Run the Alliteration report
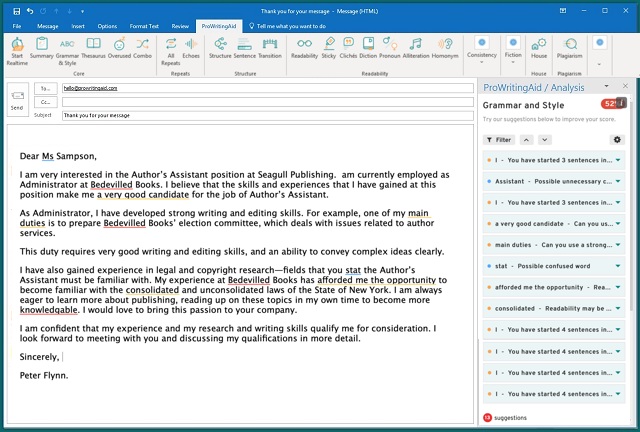640x432 pixels. click(x=416, y=48)
